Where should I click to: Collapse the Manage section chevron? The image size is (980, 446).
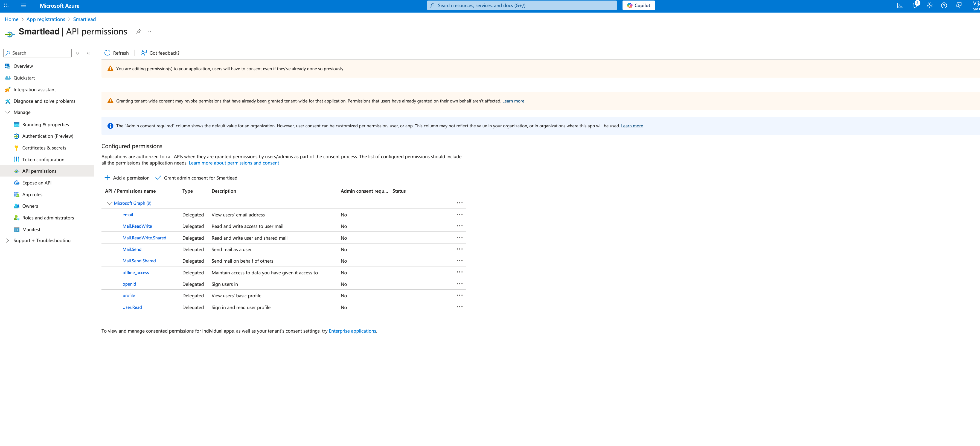click(x=8, y=113)
